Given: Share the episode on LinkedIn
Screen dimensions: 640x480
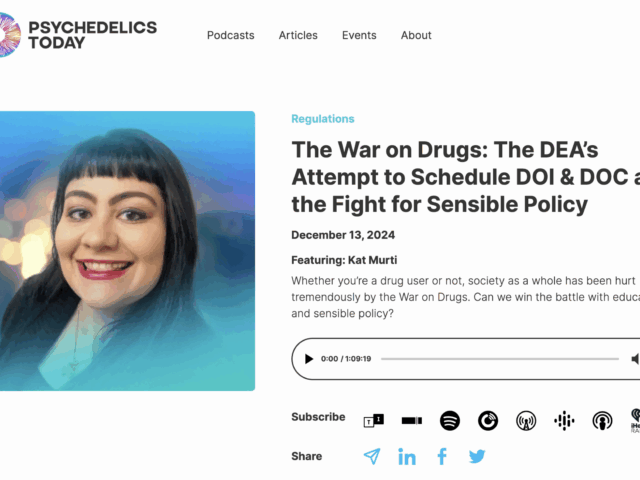Looking at the screenshot, I should click(407, 457).
